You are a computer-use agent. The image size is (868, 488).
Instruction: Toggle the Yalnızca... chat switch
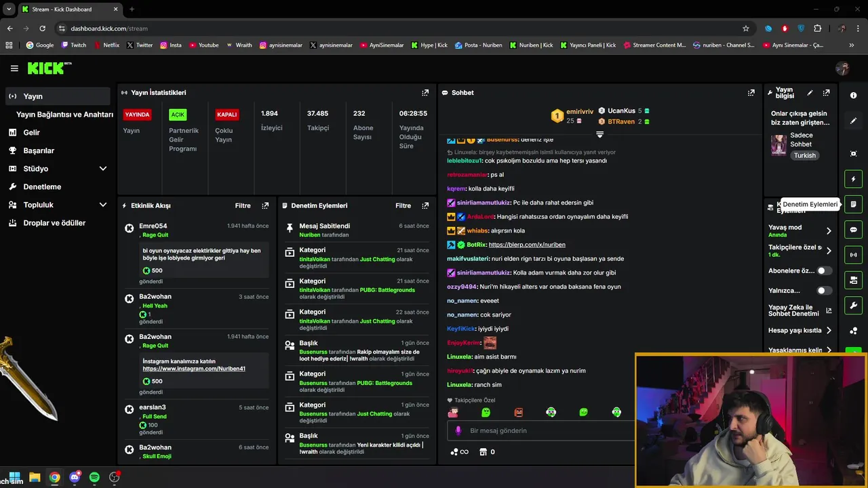click(824, 291)
